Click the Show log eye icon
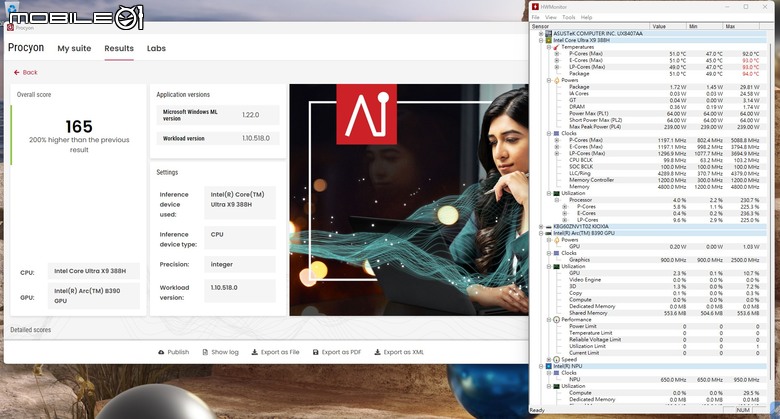 [x=204, y=352]
